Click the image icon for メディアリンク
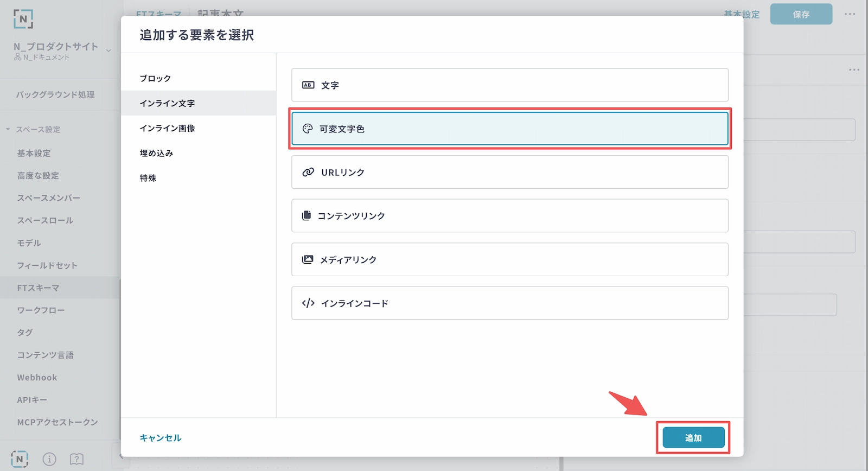Image resolution: width=868 pixels, height=471 pixels. (x=308, y=259)
